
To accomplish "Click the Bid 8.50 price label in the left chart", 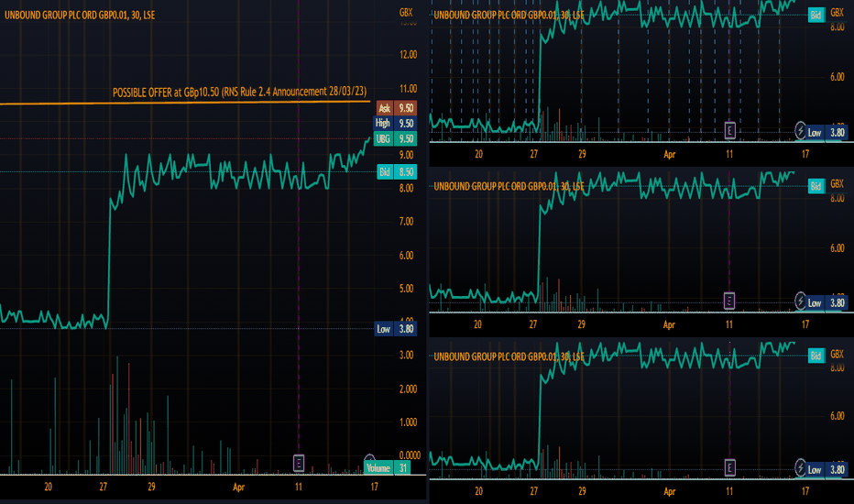I will 398,172.
